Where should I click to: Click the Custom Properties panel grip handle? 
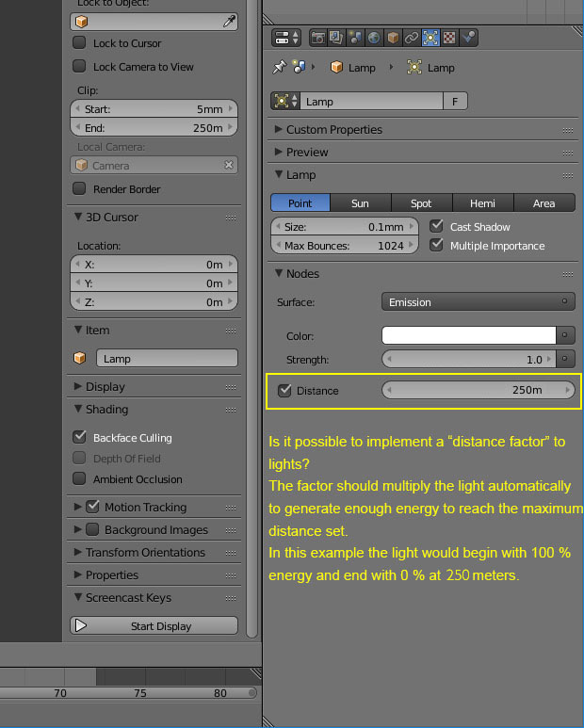[567, 131]
